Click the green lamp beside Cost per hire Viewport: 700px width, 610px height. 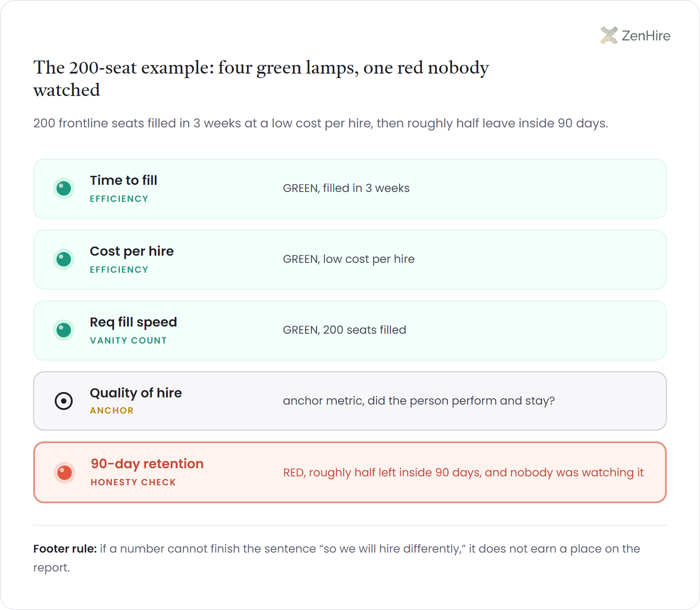[64, 259]
